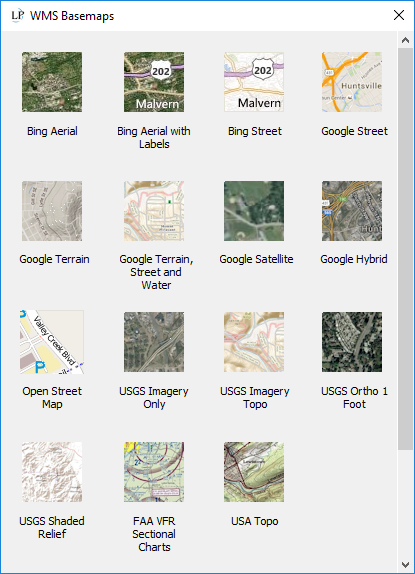Pick the Google Hybrid basemap thumbnail
Image resolution: width=415 pixels, height=574 pixels.
click(x=352, y=211)
